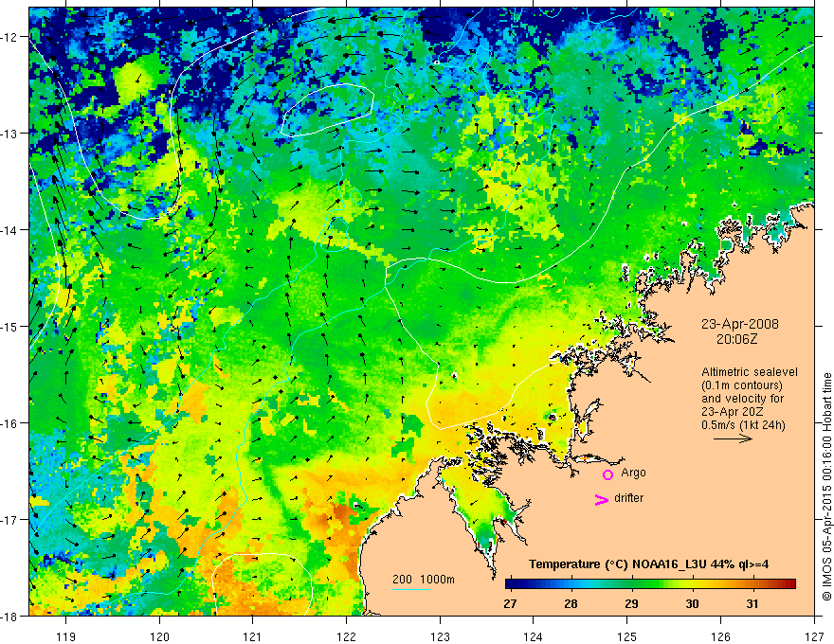Click the '124' longitude axis label

(x=534, y=636)
